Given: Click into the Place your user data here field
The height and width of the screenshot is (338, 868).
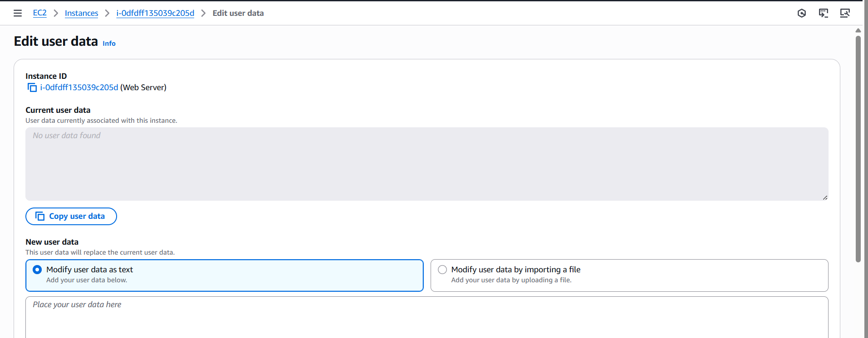Looking at the screenshot, I should (x=427, y=317).
